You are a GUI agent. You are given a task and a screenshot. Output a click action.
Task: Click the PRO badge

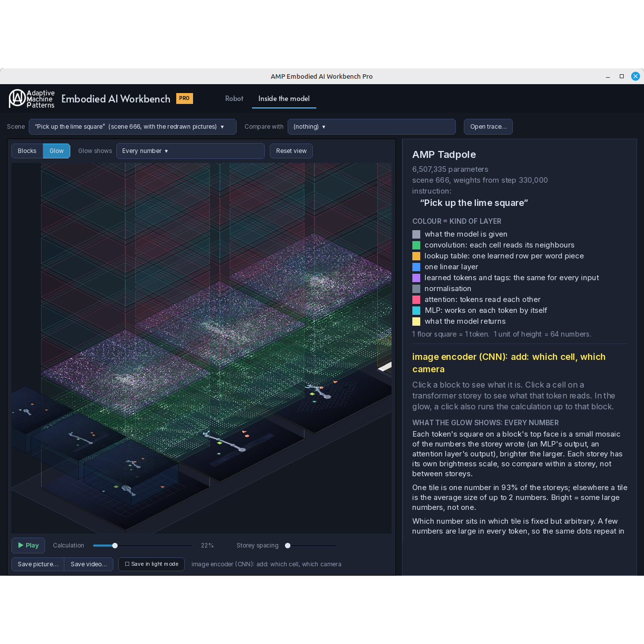pos(185,99)
